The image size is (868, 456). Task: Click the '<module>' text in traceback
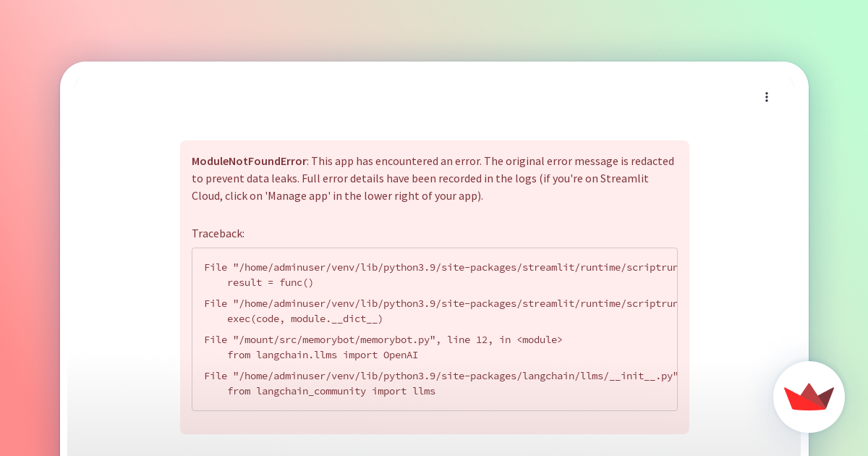[539, 339]
